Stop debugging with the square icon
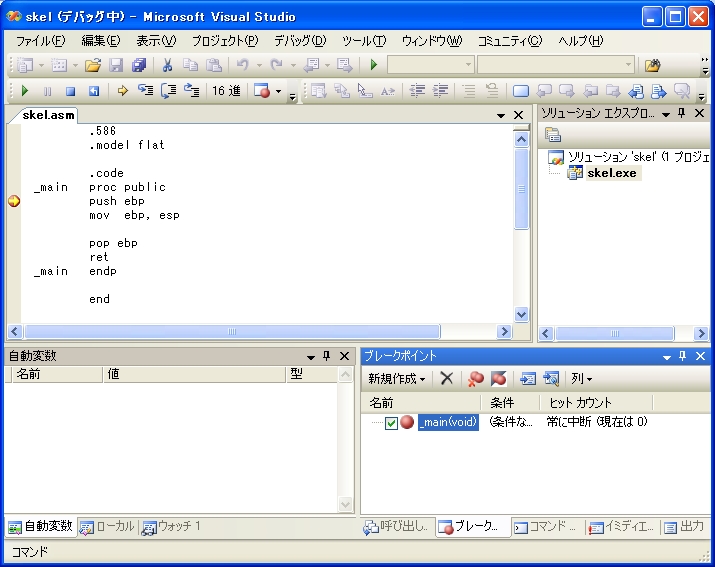This screenshot has height=567, width=715. pyautogui.click(x=70, y=91)
